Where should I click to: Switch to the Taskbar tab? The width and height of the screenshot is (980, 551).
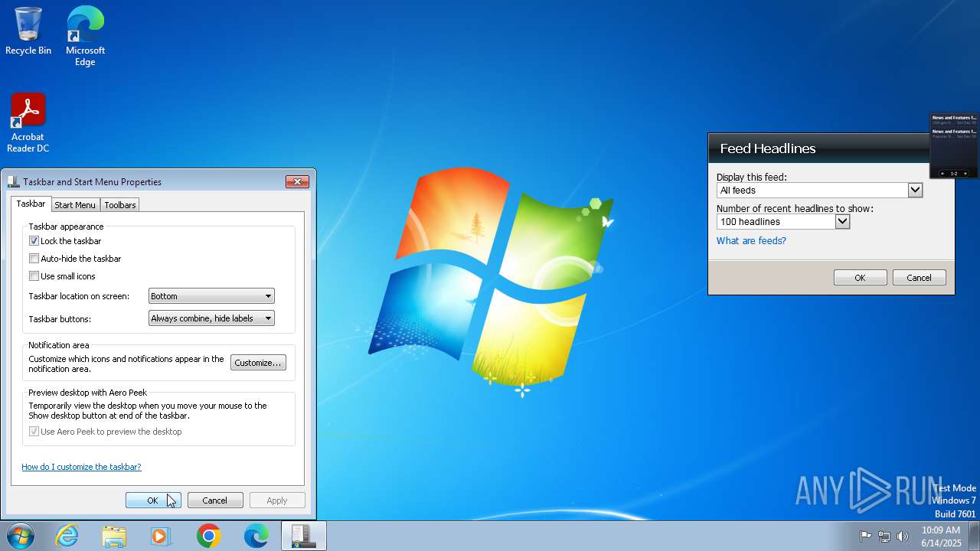coord(31,204)
